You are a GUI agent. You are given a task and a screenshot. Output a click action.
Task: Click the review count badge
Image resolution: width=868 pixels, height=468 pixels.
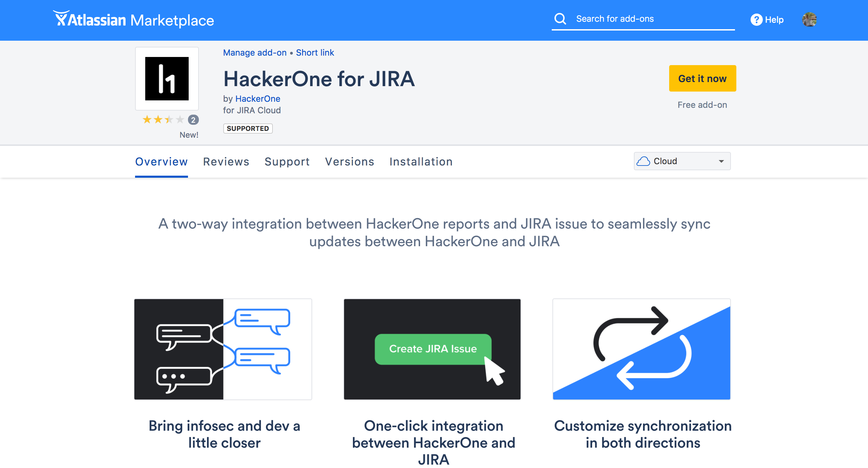(193, 120)
